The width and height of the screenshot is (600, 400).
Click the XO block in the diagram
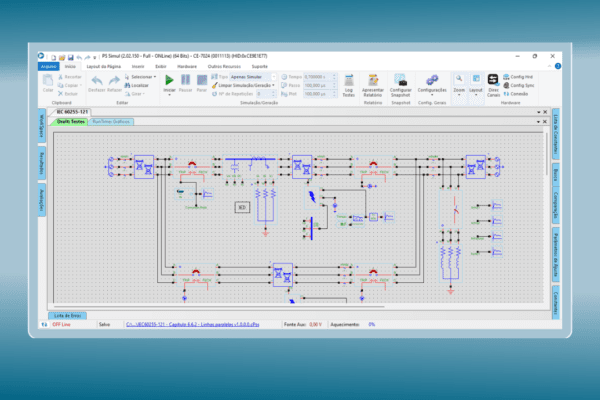click(x=242, y=207)
